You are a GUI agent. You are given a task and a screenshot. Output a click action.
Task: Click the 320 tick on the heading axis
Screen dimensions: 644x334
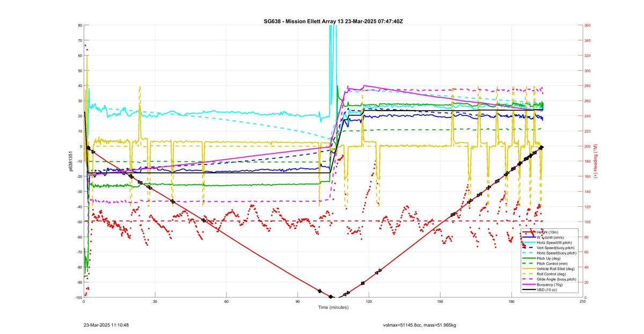(588, 55)
